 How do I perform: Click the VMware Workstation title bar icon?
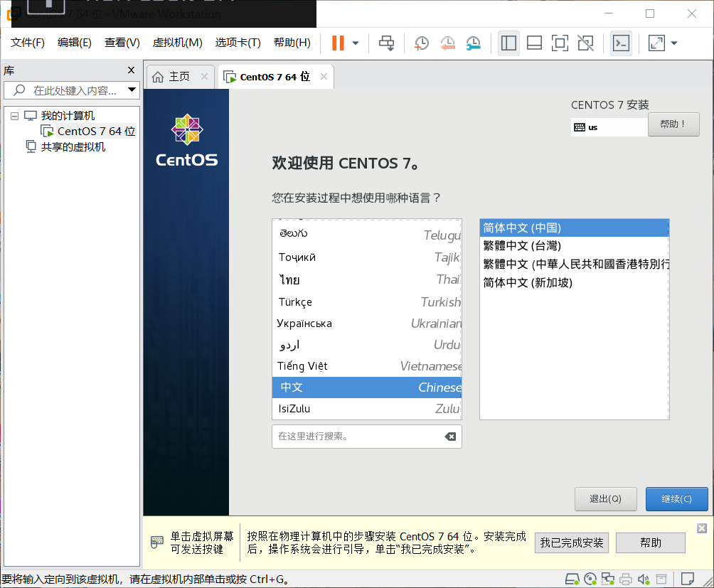[x=14, y=14]
